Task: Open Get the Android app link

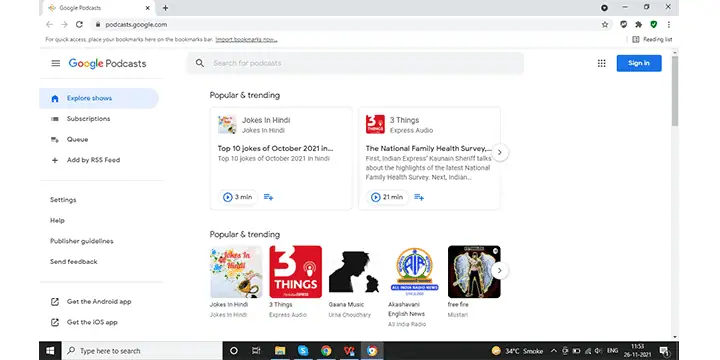Action: (x=99, y=302)
